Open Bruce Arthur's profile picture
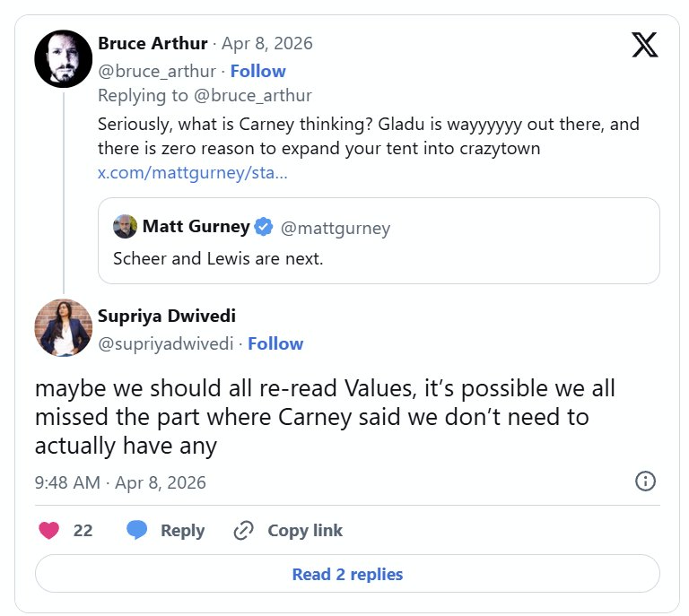The width and height of the screenshot is (689, 616). coord(63,58)
